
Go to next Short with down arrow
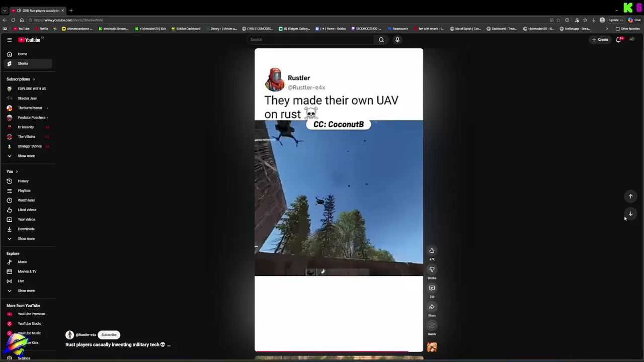point(630,214)
